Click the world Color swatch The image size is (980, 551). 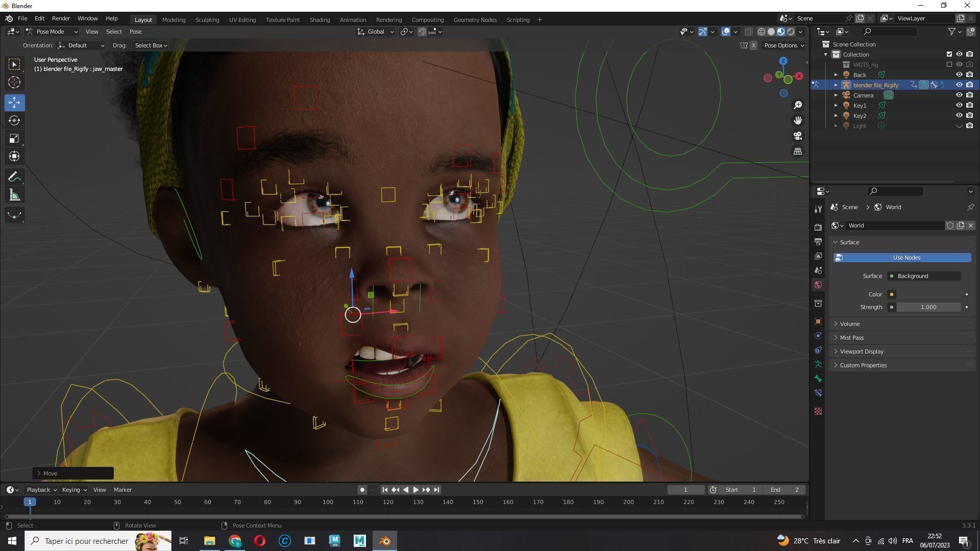(x=928, y=294)
